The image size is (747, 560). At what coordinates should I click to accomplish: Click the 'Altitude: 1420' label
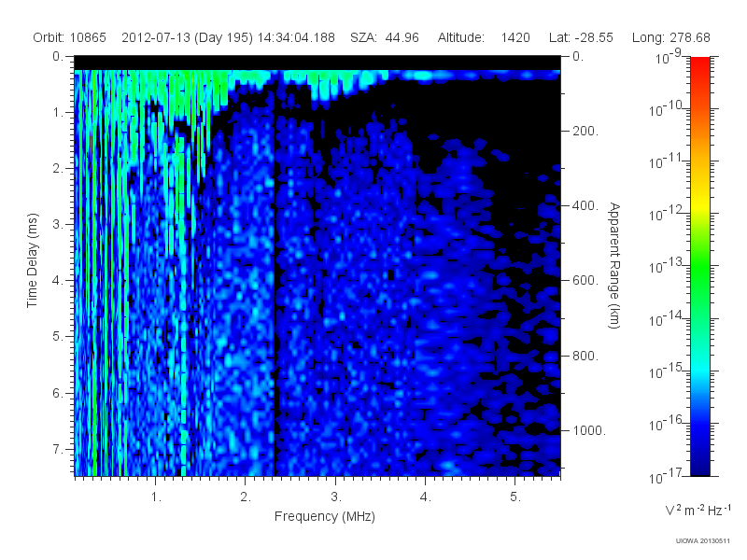484,37
